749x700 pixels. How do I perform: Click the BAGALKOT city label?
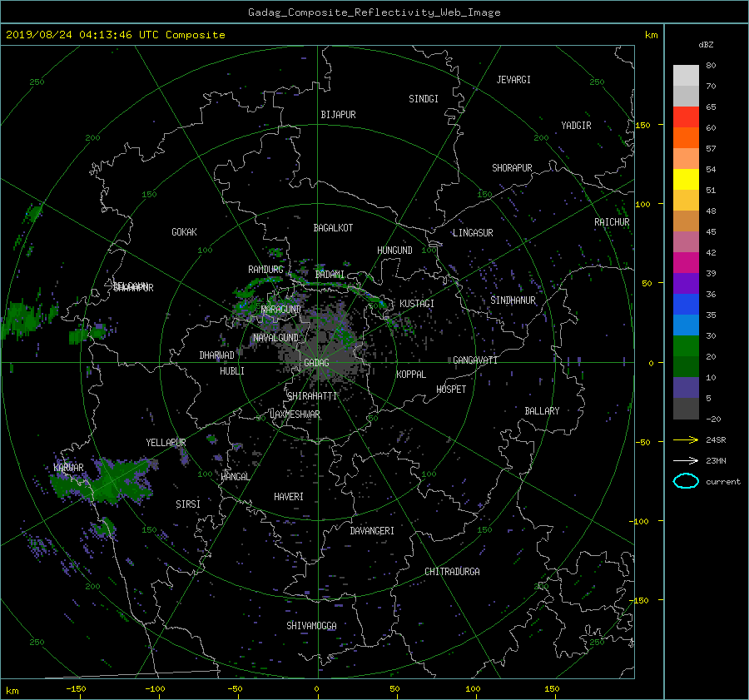333,228
